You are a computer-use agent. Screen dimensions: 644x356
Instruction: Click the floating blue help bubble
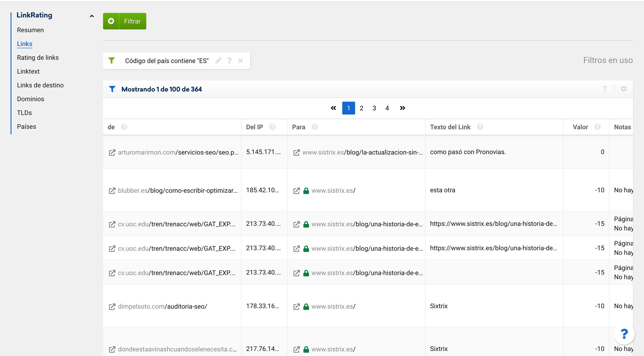pos(624,334)
